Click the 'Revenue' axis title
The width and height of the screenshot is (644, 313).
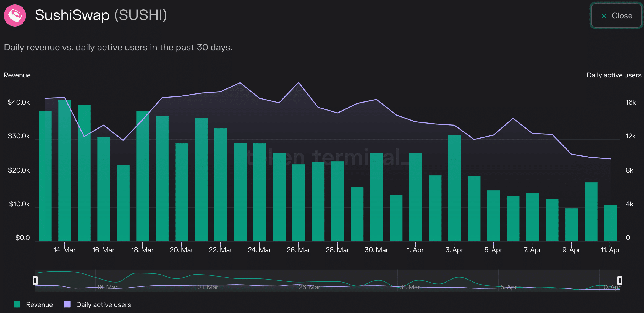(17, 75)
